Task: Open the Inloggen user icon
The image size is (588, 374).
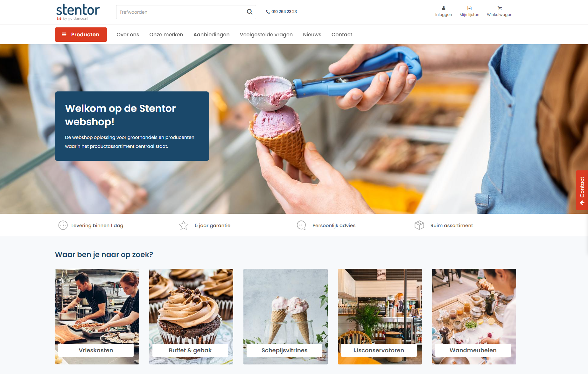Action: (x=444, y=8)
